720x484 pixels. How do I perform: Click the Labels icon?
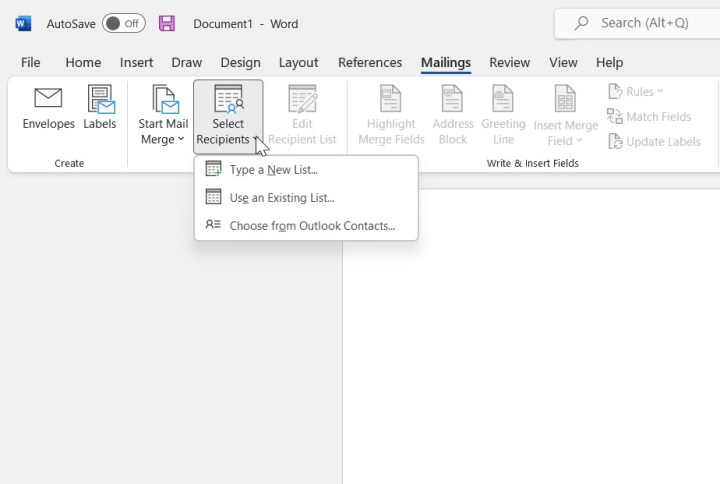pyautogui.click(x=100, y=99)
